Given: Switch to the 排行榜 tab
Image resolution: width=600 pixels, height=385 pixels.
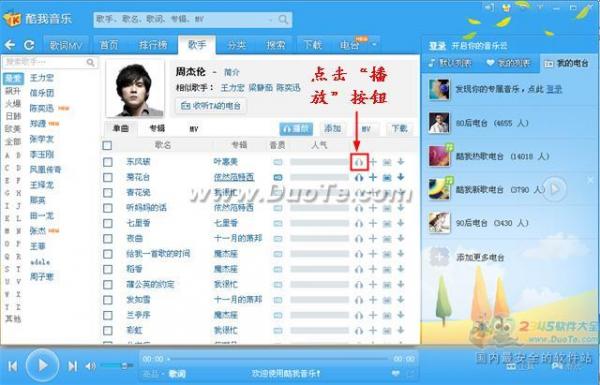Looking at the screenshot, I should click(153, 45).
